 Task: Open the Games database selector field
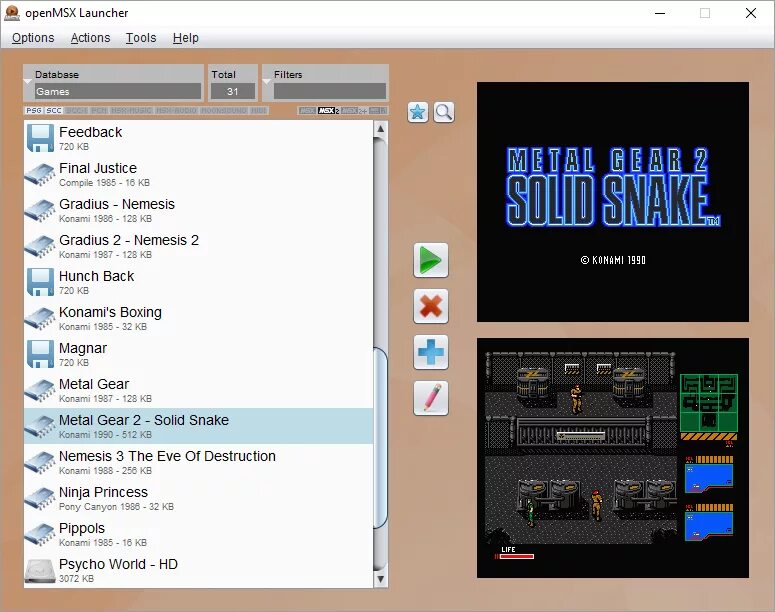pyautogui.click(x=118, y=91)
